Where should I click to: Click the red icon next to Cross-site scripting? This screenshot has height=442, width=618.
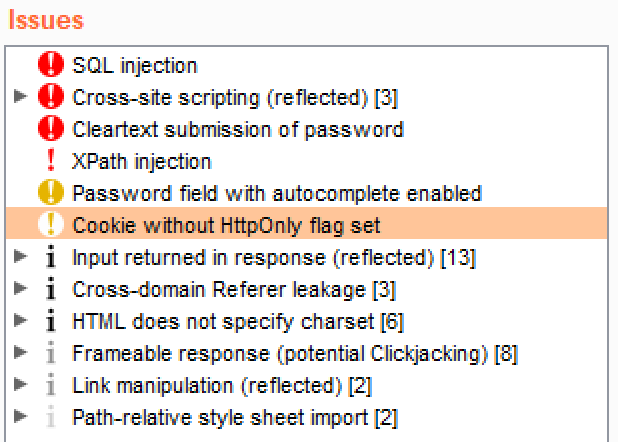coord(50,98)
